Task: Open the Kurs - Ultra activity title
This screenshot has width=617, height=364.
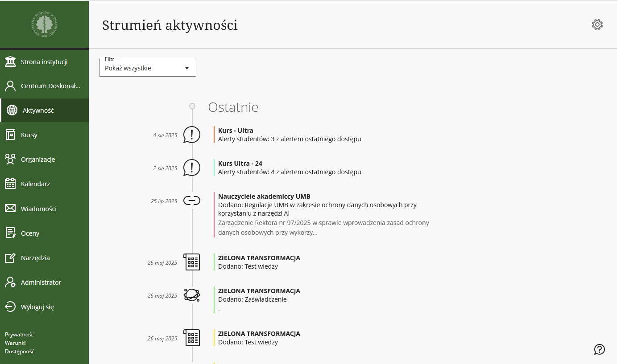Action: [236, 131]
